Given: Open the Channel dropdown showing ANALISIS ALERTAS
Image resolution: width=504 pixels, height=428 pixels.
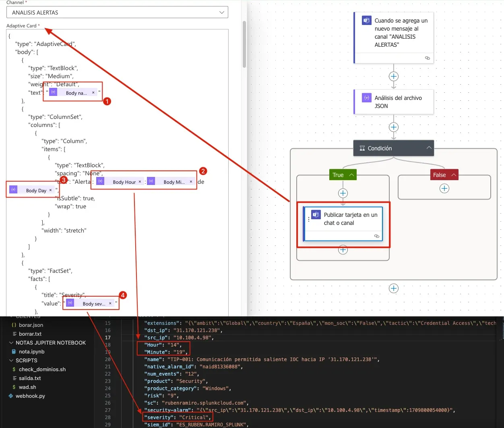Looking at the screenshot, I should coord(117,12).
